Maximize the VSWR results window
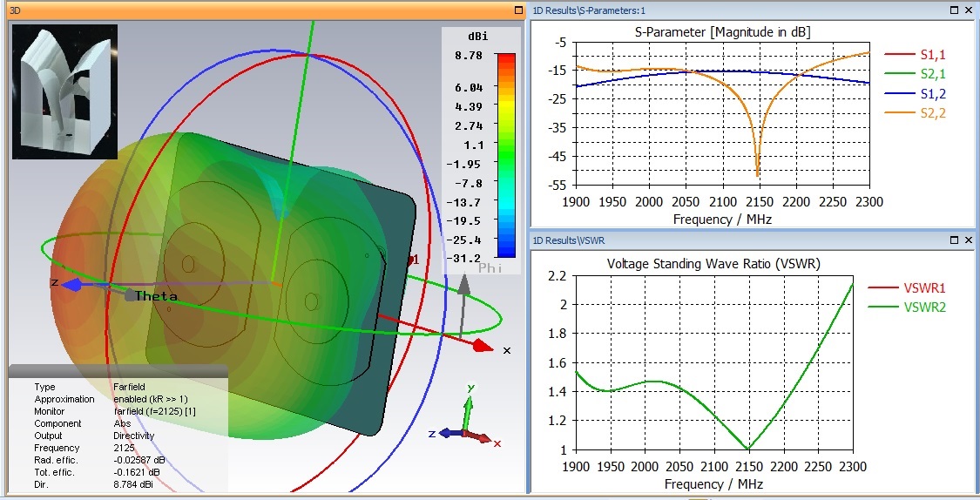This screenshot has height=500, width=980. point(955,239)
